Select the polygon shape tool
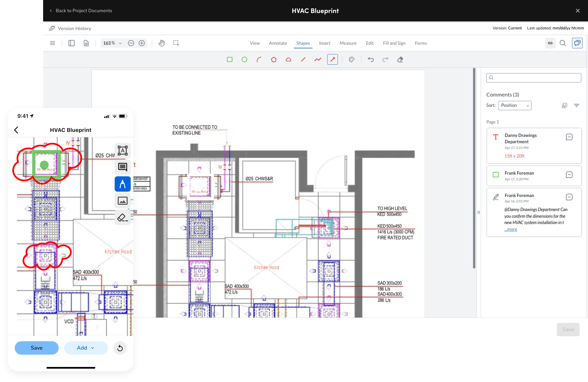588x382 pixels. pos(273,59)
